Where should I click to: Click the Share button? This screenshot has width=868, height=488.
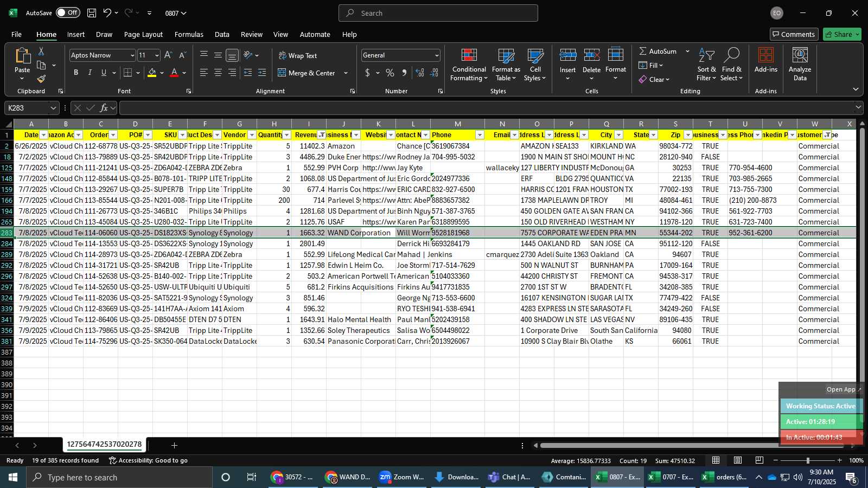click(842, 34)
